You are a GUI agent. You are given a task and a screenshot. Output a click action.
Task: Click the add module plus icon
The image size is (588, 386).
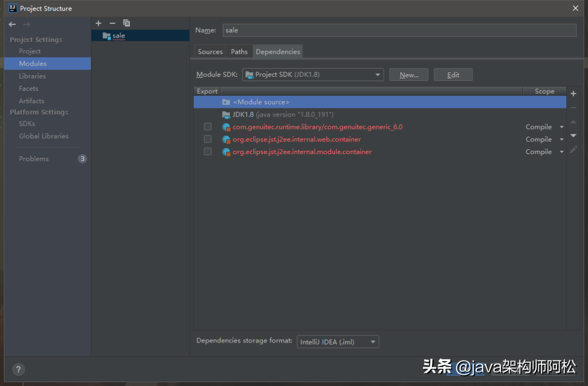pyautogui.click(x=99, y=23)
